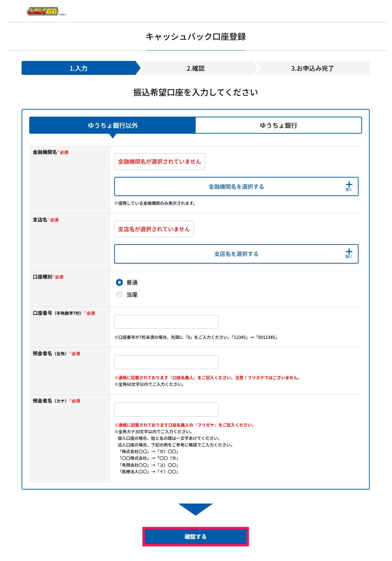This screenshot has width=392, height=561.
Task: Focus the 預金者名（全角） input field
Action: (166, 362)
